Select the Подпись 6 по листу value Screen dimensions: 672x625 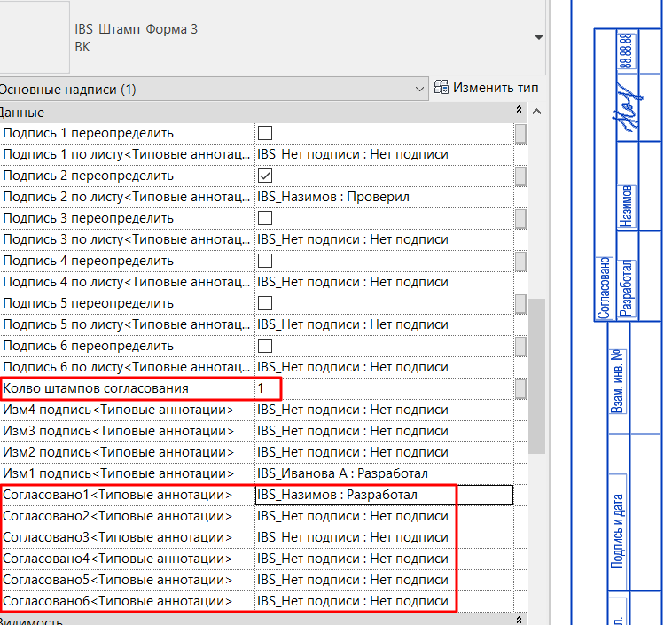385,367
